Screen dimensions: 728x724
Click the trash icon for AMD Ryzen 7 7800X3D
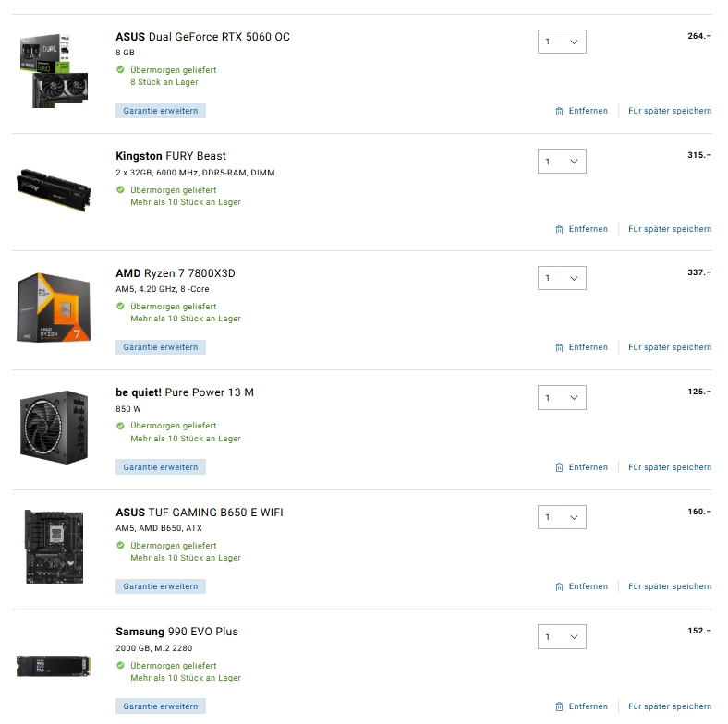click(x=559, y=347)
